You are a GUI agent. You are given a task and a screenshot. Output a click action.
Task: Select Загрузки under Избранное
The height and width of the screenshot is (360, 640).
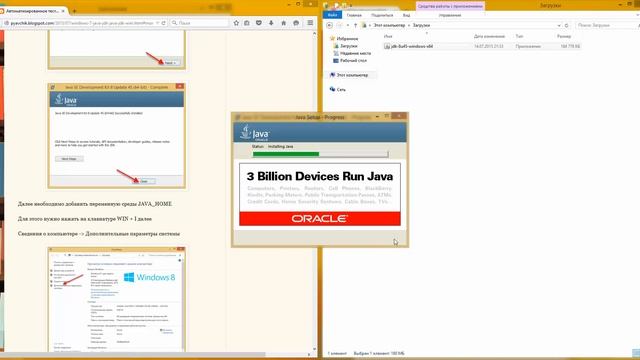coord(349,46)
